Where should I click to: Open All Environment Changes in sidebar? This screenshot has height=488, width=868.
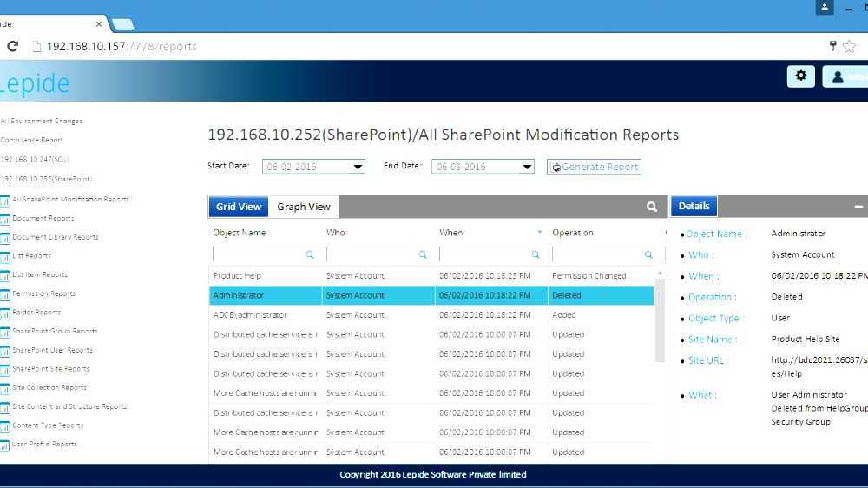[42, 121]
